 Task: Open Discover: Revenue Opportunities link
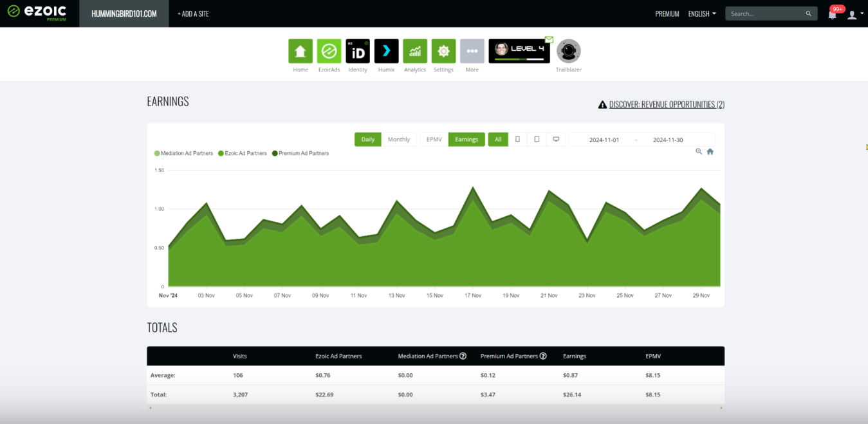coord(667,104)
